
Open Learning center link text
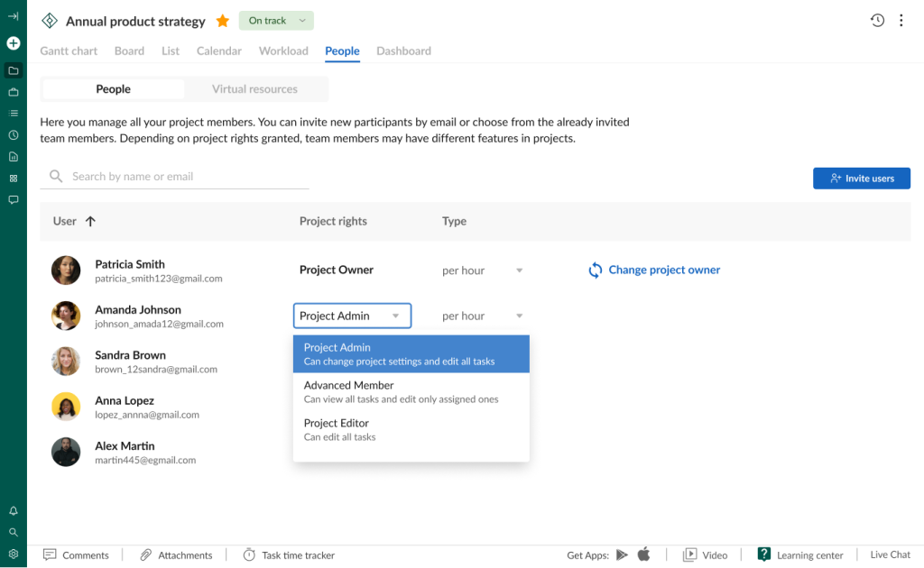809,555
